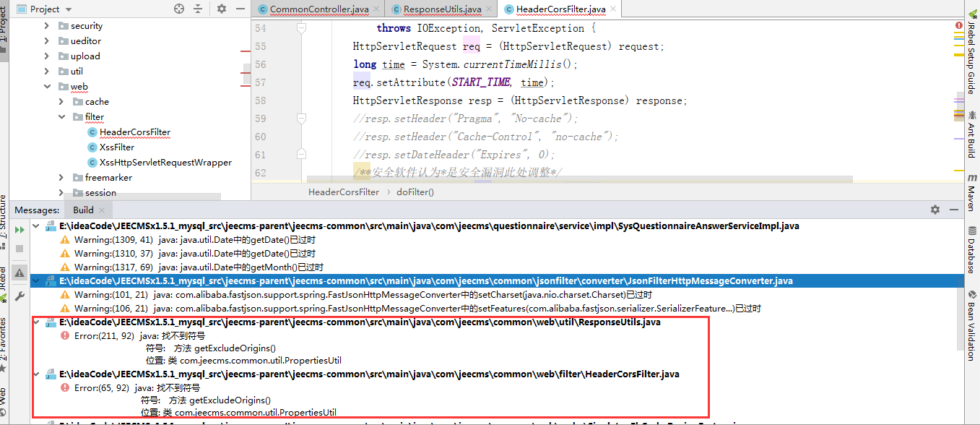The width and height of the screenshot is (980, 425).
Task: Click the red error indicator at editor top-right
Action: pos(958,25)
